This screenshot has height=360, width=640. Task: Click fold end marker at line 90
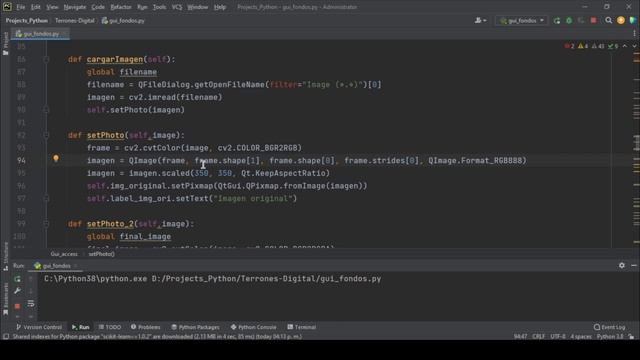pyautogui.click(x=46, y=110)
